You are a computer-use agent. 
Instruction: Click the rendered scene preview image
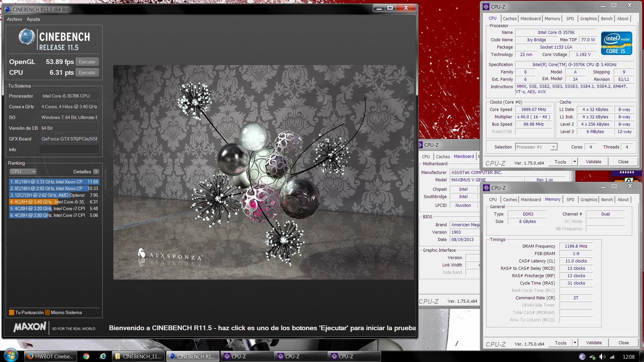pos(263,172)
